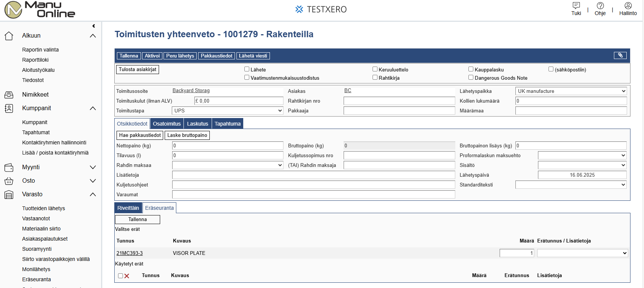Viewport: 644px width, 288px height.
Task: Open the Toimitustapa UPS dropdown
Action: tap(227, 111)
